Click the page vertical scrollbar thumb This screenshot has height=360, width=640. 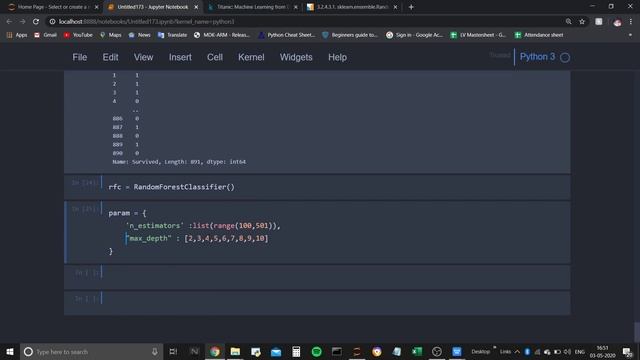click(x=636, y=332)
